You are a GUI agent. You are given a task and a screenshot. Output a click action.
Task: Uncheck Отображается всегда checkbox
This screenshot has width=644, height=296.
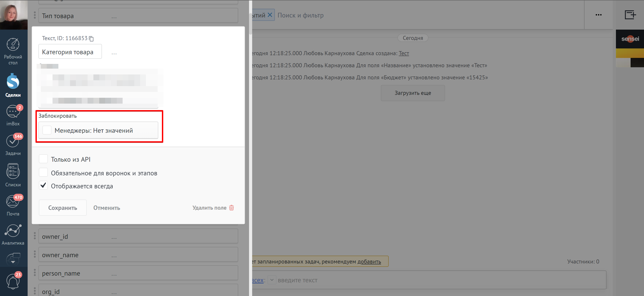pyautogui.click(x=43, y=185)
